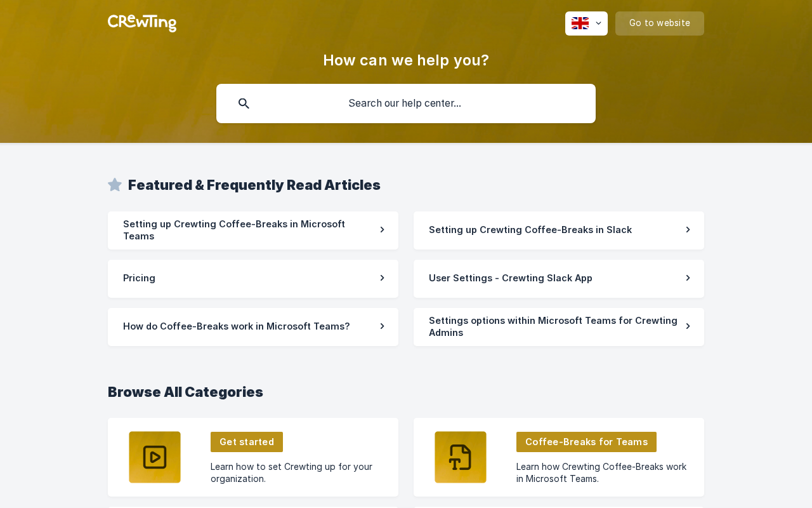Screen dimensions: 812x508
Task: Open Setting up Crewting Coffee-Breaks in Microsoft Teams
Action: click(253, 231)
